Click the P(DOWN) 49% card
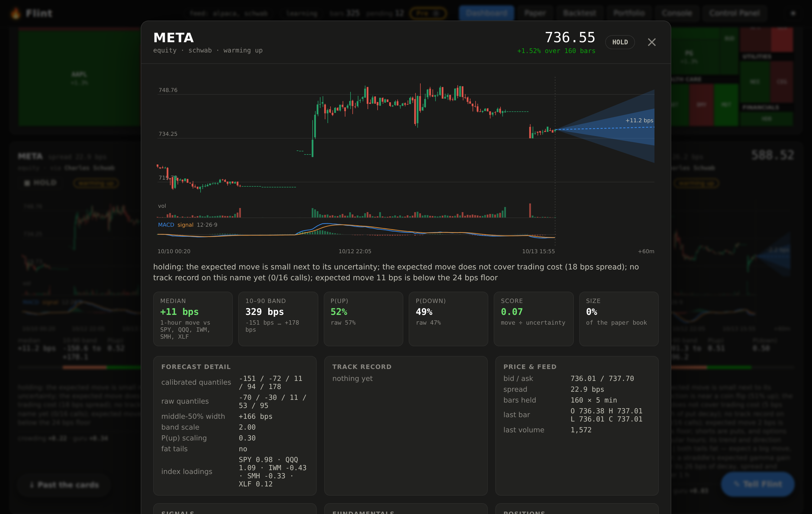This screenshot has width=812, height=514. [x=448, y=319]
